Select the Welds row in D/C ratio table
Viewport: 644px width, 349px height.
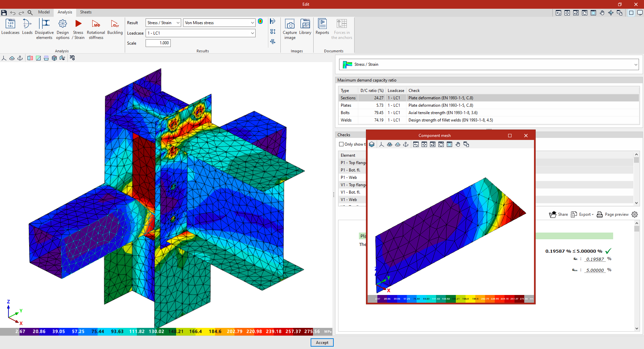click(x=489, y=120)
